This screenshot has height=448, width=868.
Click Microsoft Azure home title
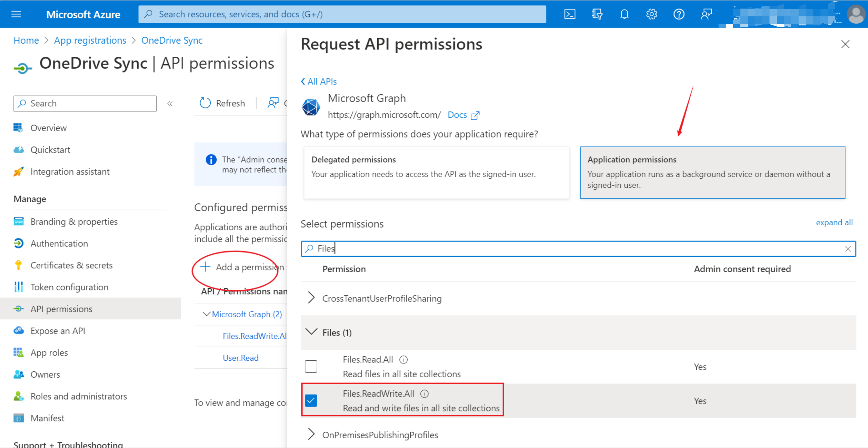click(x=83, y=15)
